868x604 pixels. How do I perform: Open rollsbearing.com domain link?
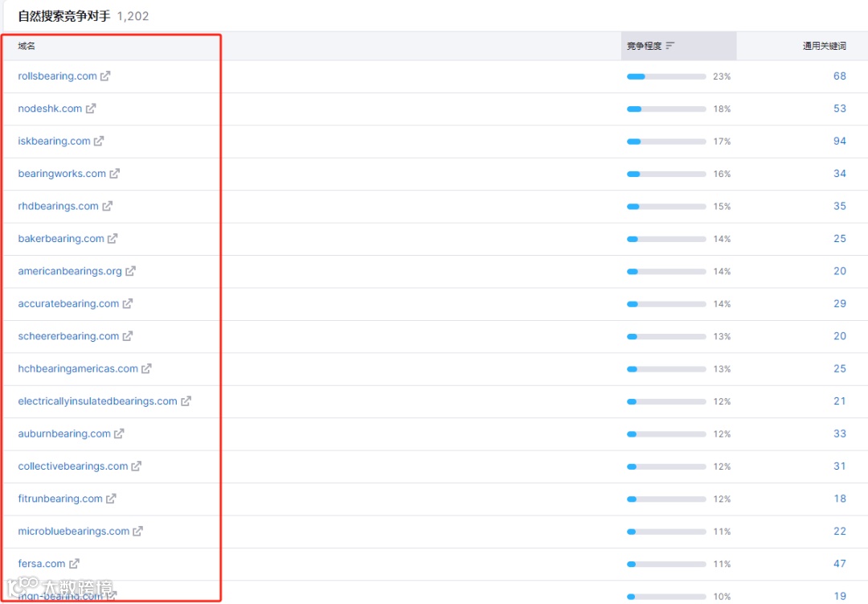click(x=58, y=76)
